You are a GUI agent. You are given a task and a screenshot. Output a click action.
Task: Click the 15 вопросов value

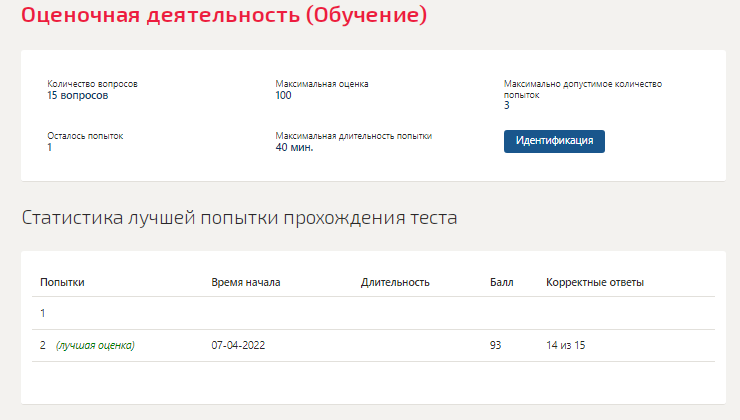click(x=77, y=95)
